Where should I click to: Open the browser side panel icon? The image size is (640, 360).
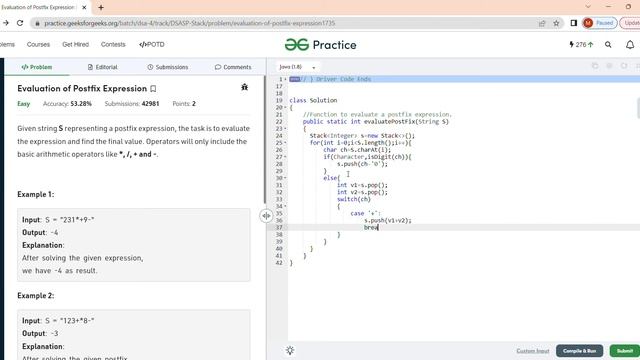point(573,23)
